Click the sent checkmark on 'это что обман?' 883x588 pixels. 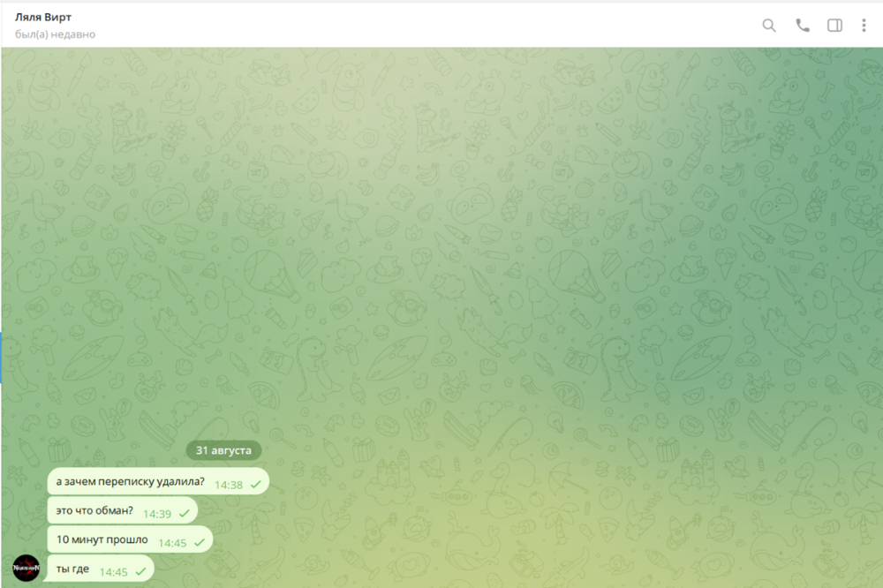(184, 513)
